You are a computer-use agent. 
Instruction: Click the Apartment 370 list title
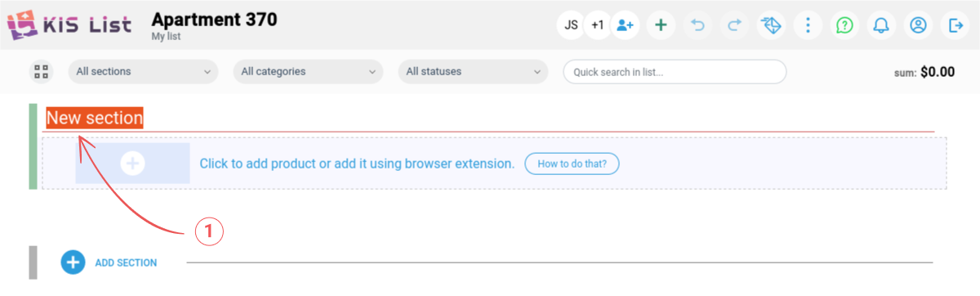click(x=214, y=19)
